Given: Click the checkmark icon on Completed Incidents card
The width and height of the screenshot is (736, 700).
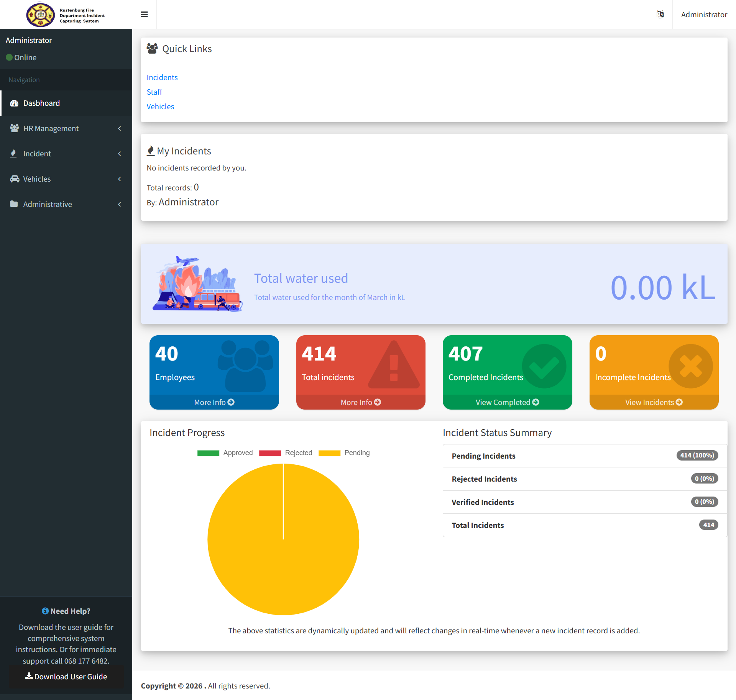Looking at the screenshot, I should coord(544,366).
